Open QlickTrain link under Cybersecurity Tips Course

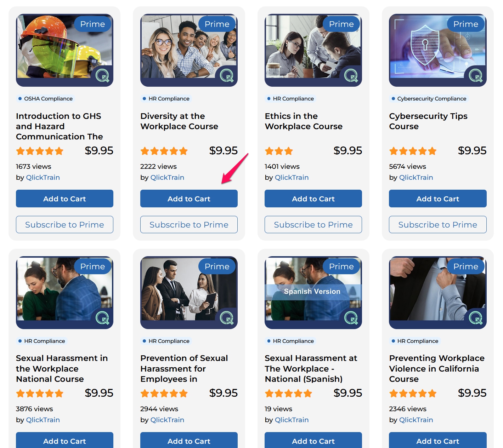click(x=416, y=178)
